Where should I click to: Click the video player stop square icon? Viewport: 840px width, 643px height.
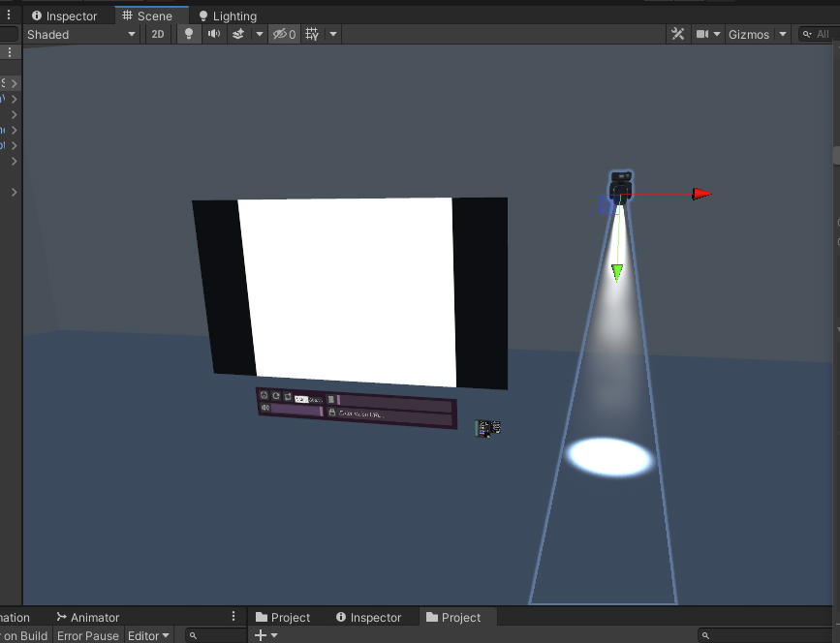coord(331,399)
